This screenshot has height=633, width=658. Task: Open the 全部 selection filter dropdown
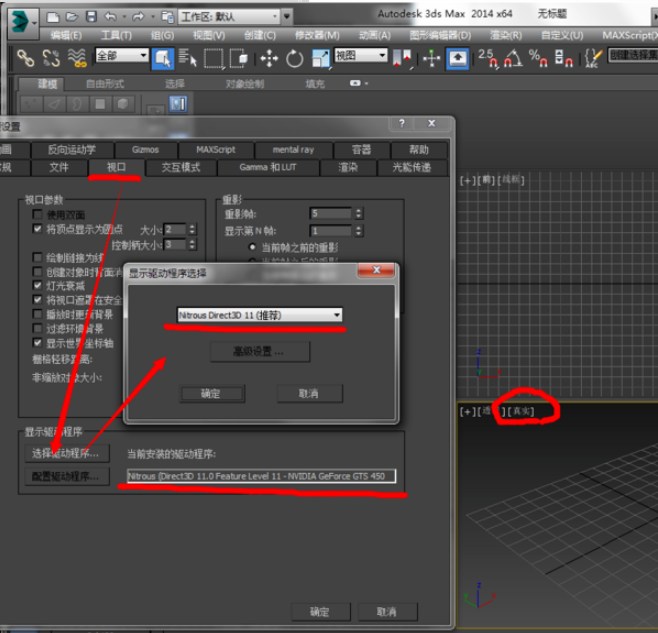[122, 55]
